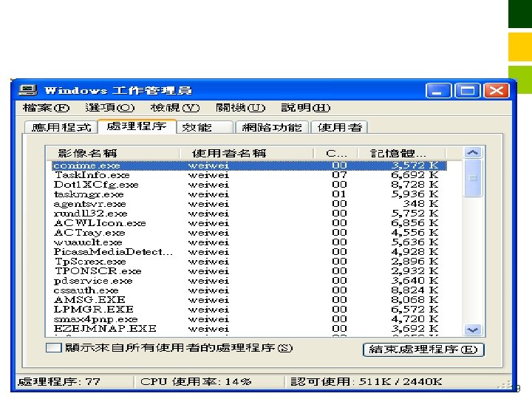Sort by 使用者名稱 column header
The image size is (532, 399).
pos(246,153)
